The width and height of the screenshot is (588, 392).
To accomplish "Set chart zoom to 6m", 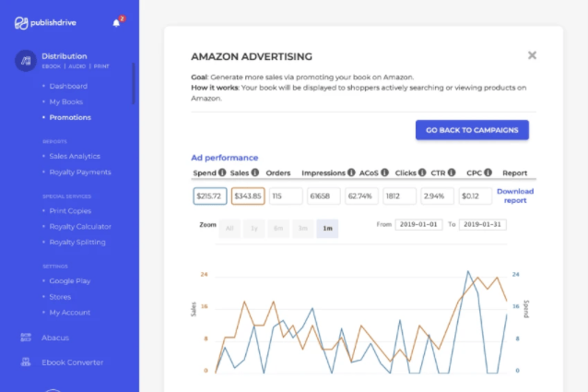I will [278, 229].
